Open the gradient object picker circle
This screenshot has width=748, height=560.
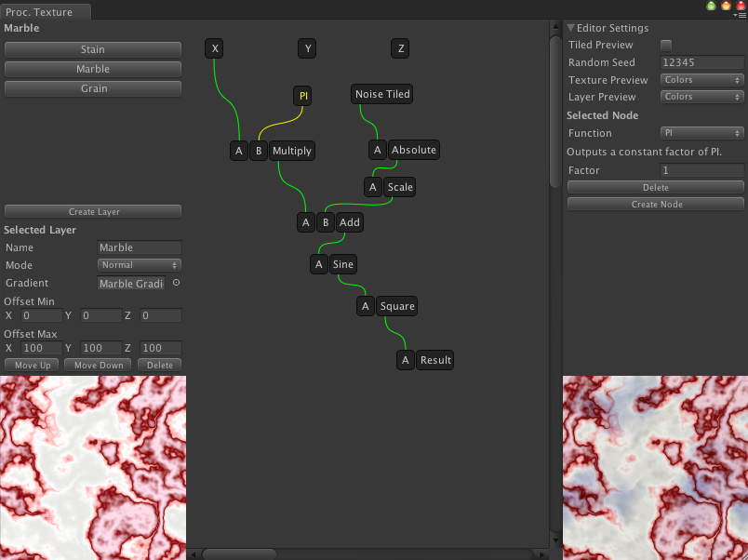coord(176,283)
